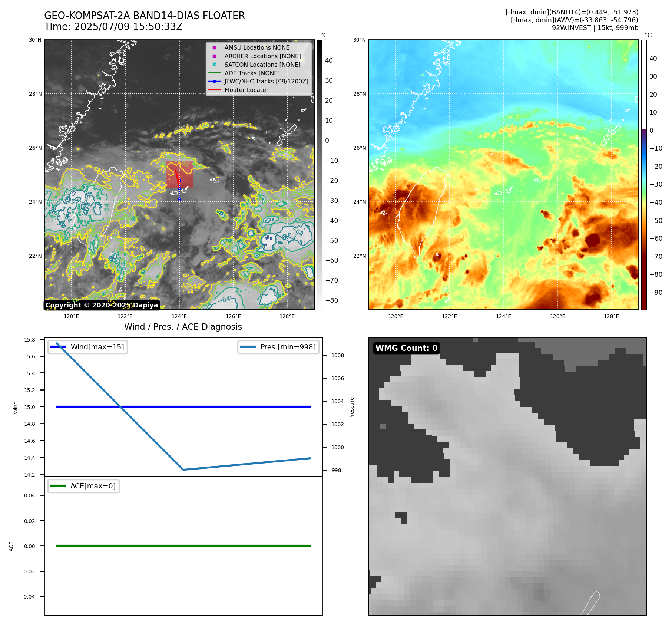Click the dmax dmin AWV values text

tap(575, 20)
